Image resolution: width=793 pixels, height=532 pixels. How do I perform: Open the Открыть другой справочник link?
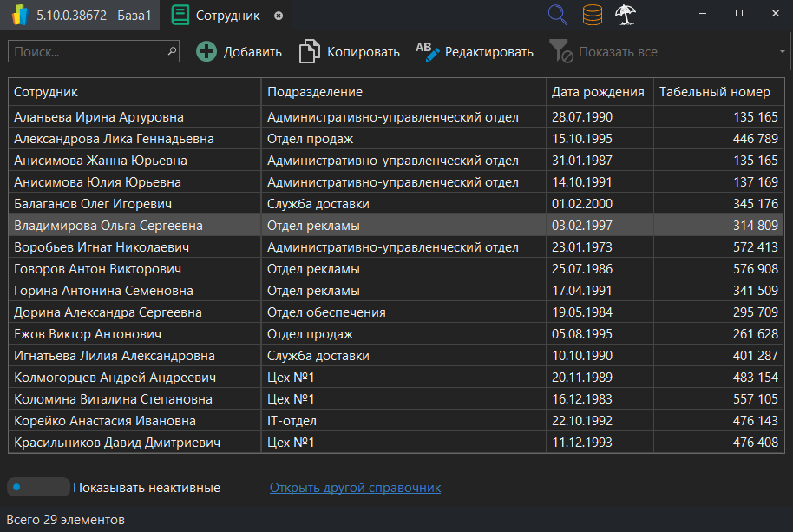[x=355, y=488]
